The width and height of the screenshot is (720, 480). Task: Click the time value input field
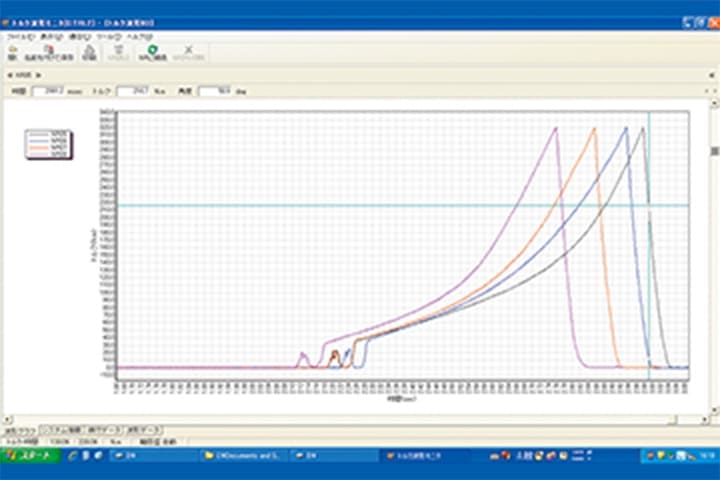point(46,91)
